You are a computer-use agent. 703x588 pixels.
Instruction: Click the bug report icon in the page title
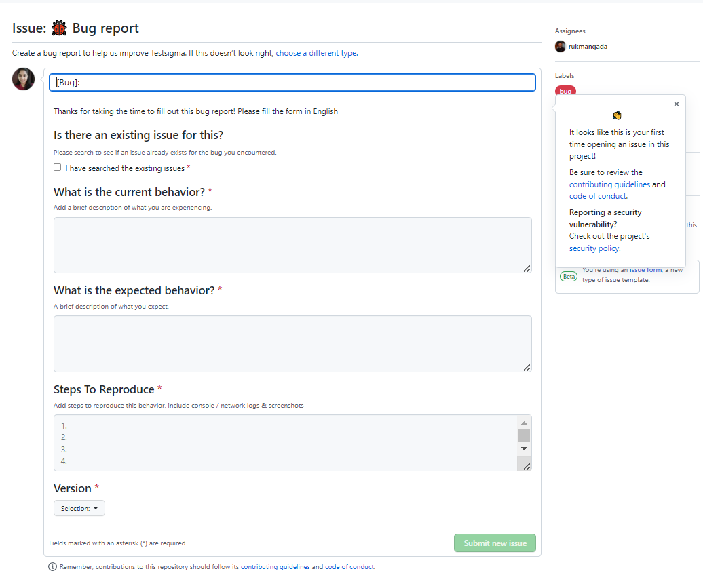click(59, 28)
